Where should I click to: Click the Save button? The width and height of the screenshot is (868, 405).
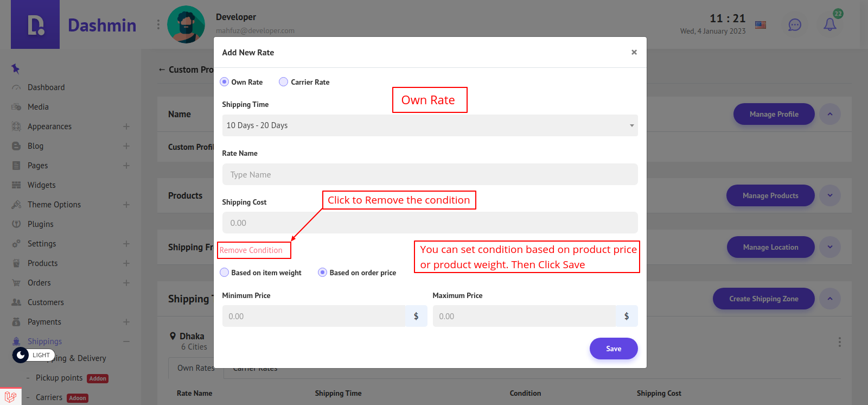click(x=613, y=349)
